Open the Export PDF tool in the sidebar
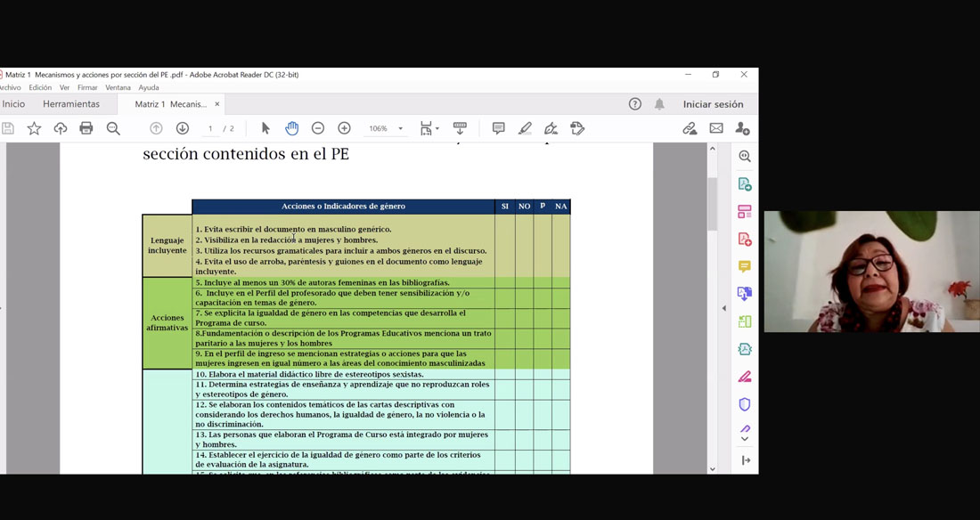Screen dimensions: 980x520 click(x=745, y=184)
